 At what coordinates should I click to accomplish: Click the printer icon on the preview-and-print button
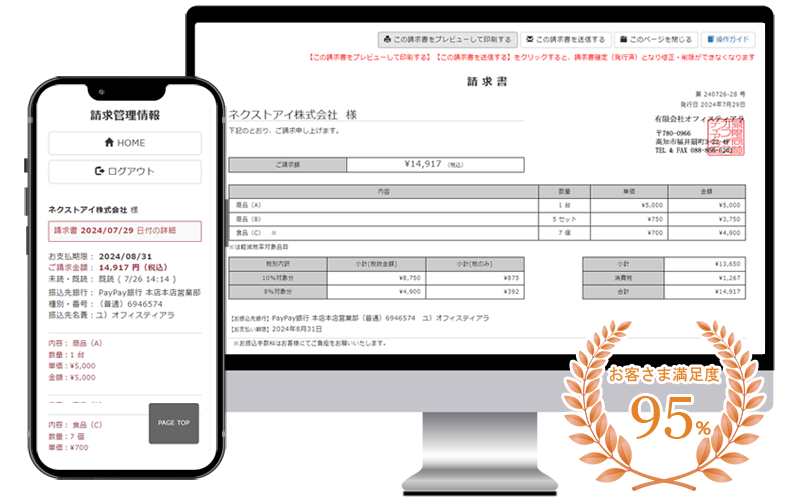point(387,40)
